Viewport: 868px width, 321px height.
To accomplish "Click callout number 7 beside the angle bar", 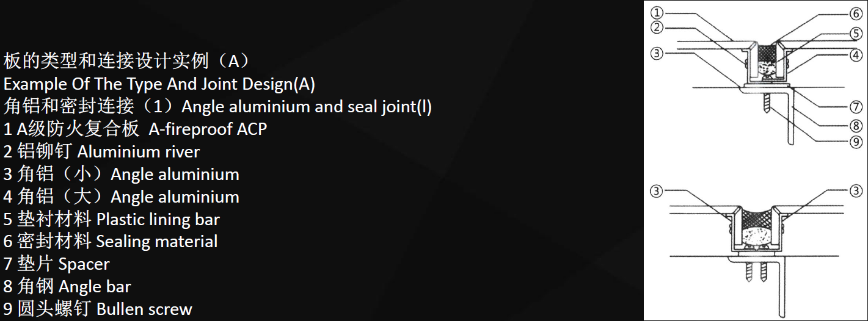I will (856, 107).
